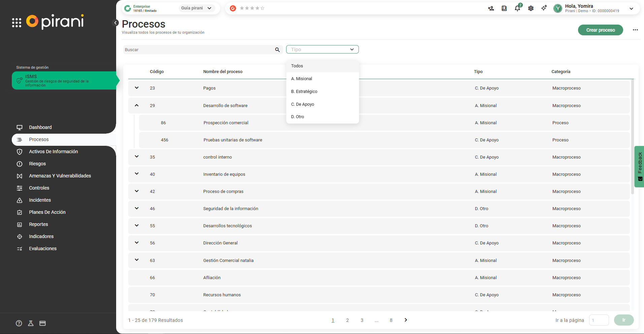Screen dimensions: 644x334
Task: Select B. Estratégico from type list
Action: coord(304,92)
